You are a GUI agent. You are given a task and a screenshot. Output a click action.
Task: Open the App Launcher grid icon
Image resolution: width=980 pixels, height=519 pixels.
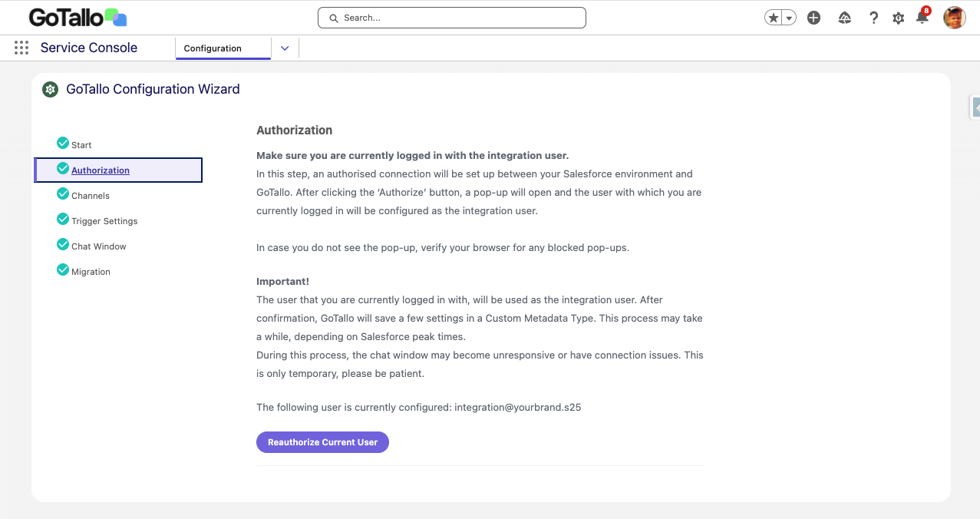tap(21, 48)
